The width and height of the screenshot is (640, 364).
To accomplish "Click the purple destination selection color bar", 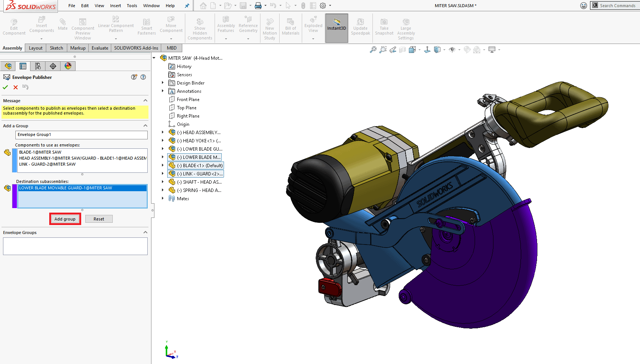I will tap(14, 196).
